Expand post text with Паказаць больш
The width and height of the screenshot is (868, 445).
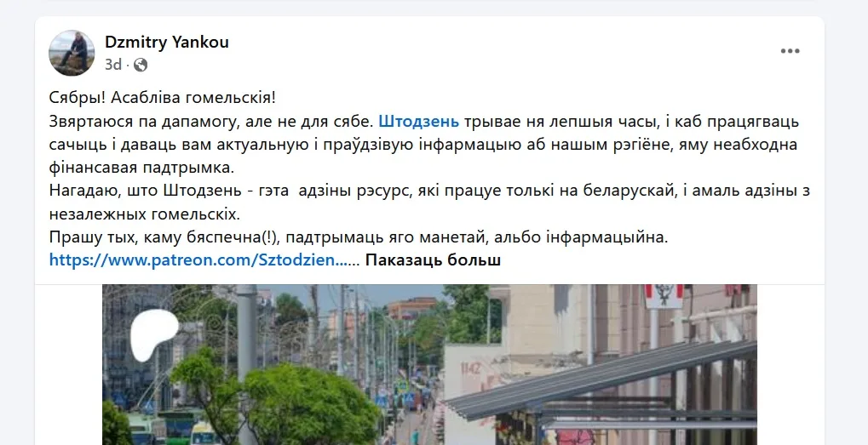tap(433, 260)
